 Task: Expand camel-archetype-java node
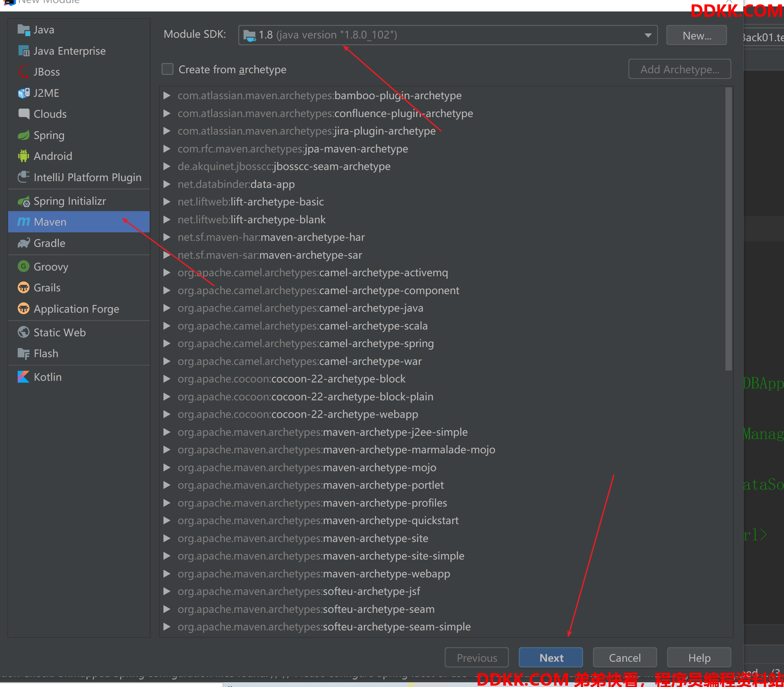point(167,308)
